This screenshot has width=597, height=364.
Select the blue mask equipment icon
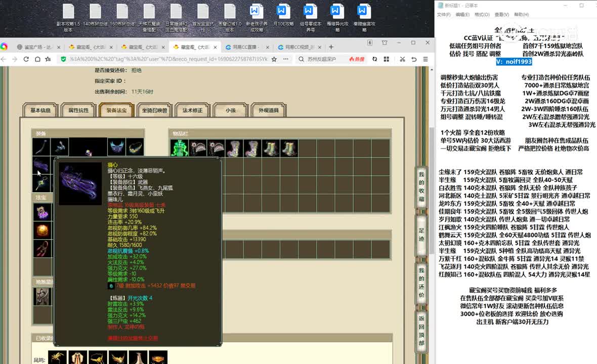point(116,147)
